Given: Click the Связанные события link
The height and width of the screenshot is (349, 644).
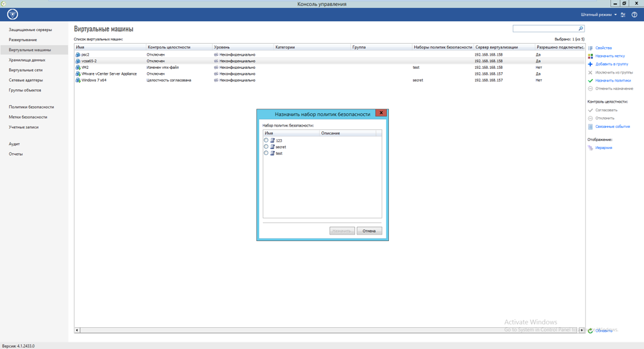Looking at the screenshot, I should point(612,126).
